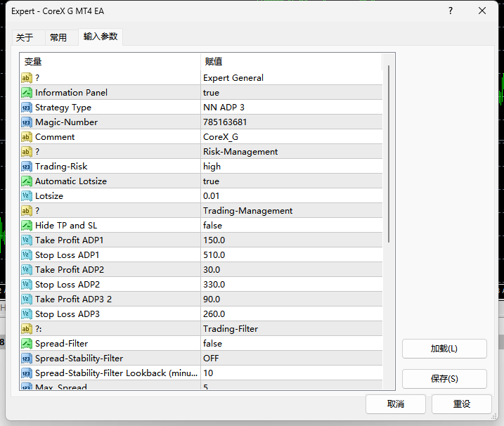Image resolution: width=504 pixels, height=426 pixels.
Task: Select the Trading-Risk variable name
Action: pyautogui.click(x=61, y=167)
